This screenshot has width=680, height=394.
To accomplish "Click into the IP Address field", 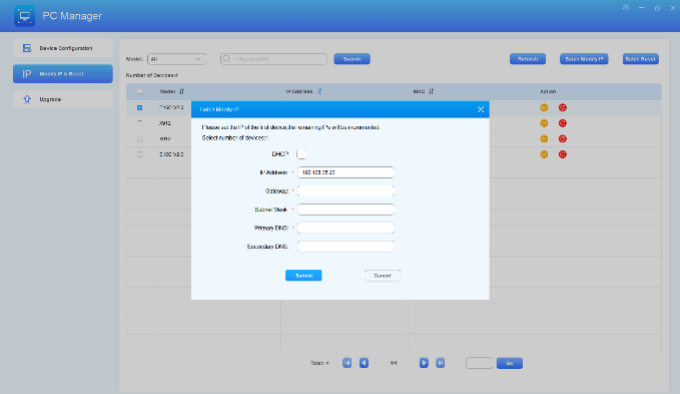I will click(346, 172).
